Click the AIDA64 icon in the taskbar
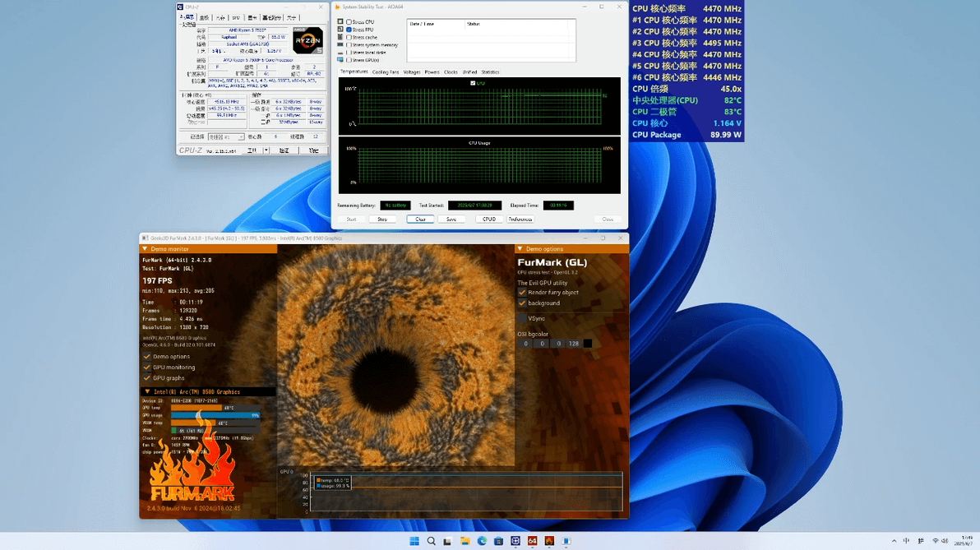This screenshot has height=550, width=980. point(532,541)
